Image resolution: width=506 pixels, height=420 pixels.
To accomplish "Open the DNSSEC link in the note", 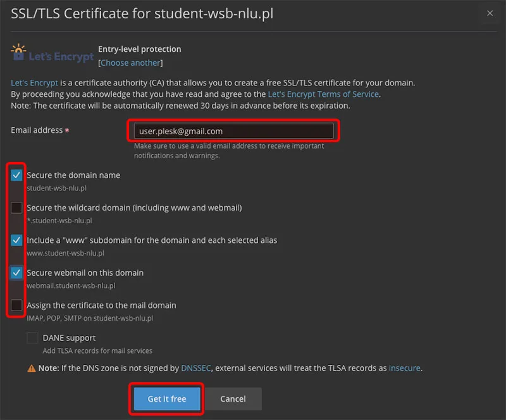I will (x=196, y=368).
